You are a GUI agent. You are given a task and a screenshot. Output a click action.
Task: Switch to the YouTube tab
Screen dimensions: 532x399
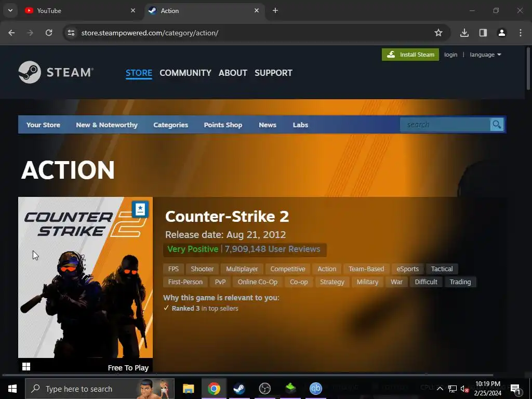[x=81, y=10]
